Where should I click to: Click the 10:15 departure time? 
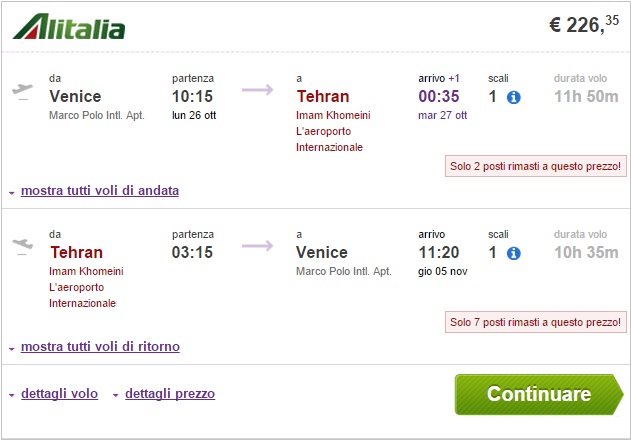point(194,97)
